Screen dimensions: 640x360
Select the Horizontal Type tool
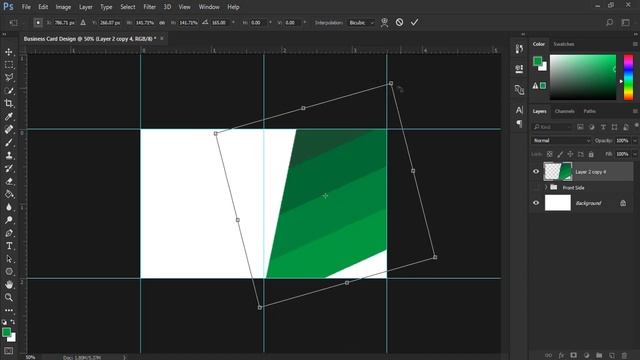(9, 246)
